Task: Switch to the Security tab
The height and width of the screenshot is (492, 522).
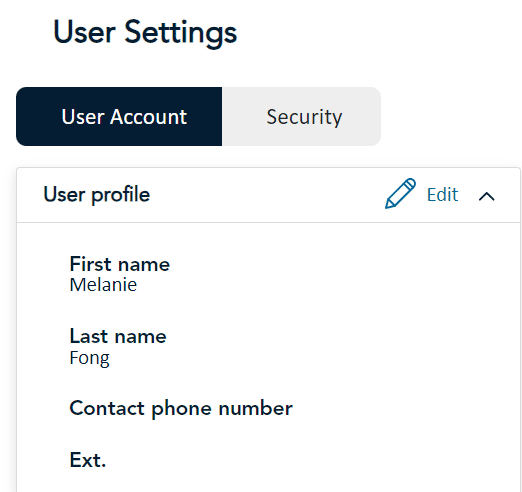Action: pyautogui.click(x=302, y=117)
